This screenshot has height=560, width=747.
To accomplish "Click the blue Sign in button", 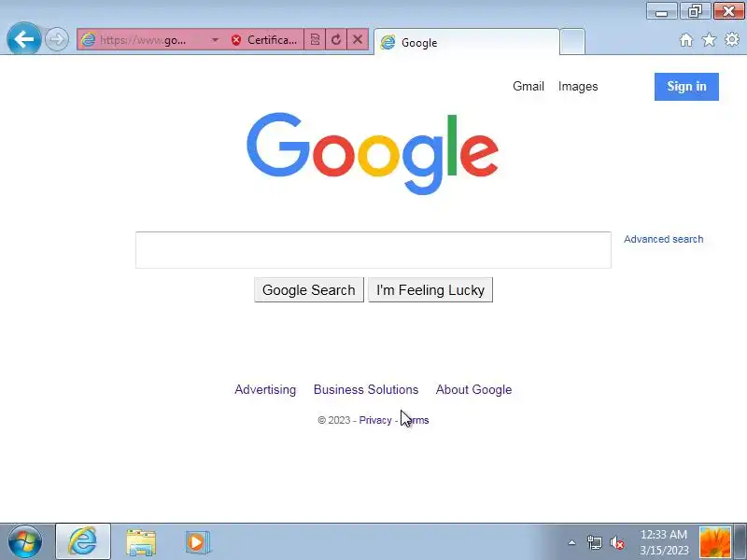I will point(686,87).
